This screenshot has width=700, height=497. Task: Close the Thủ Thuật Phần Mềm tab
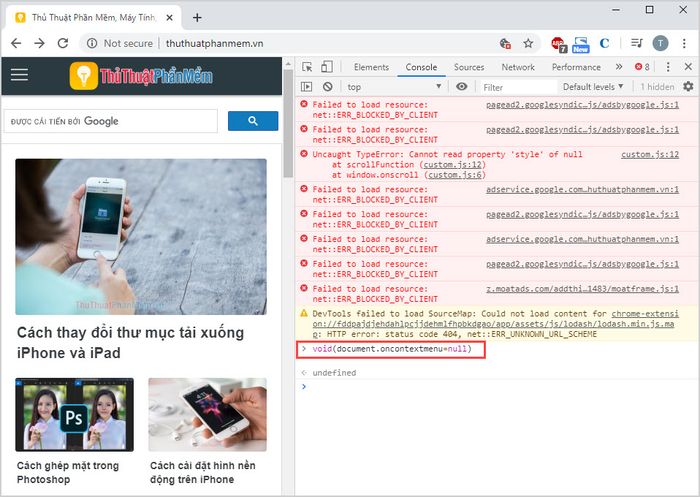(x=169, y=17)
